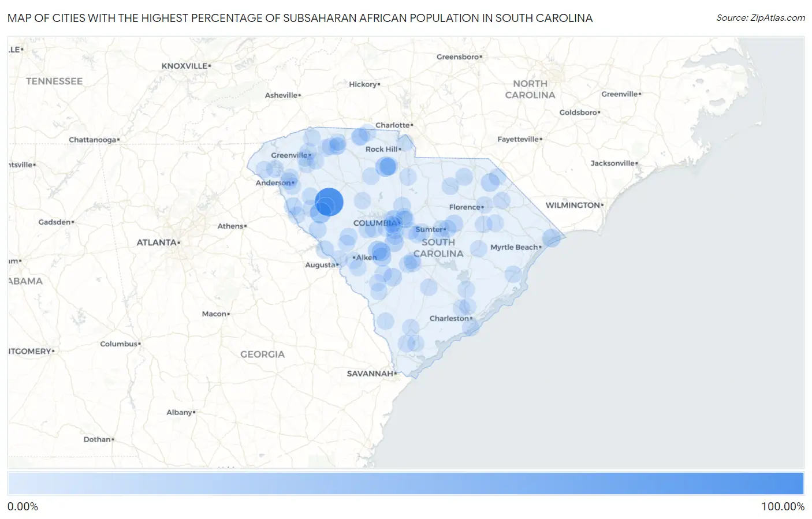812x519 pixels.
Task: Click the Dothan city label
Action: pos(98,440)
